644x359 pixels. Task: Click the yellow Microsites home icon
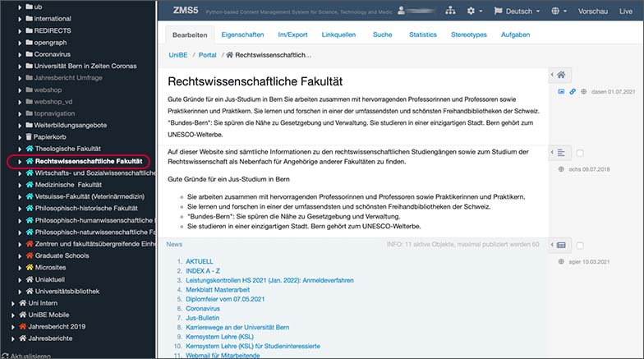coord(30,268)
